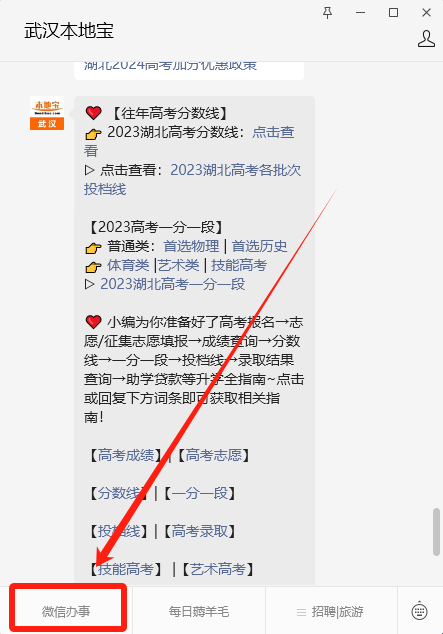The image size is (443, 634).
Task: Click the 艺术高考 keyword link
Action: pos(218,569)
